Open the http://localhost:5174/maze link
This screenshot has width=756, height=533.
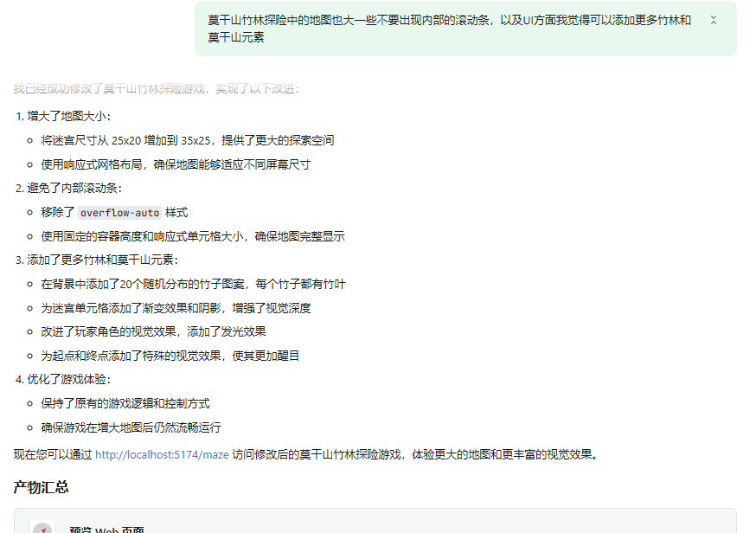coord(162,454)
